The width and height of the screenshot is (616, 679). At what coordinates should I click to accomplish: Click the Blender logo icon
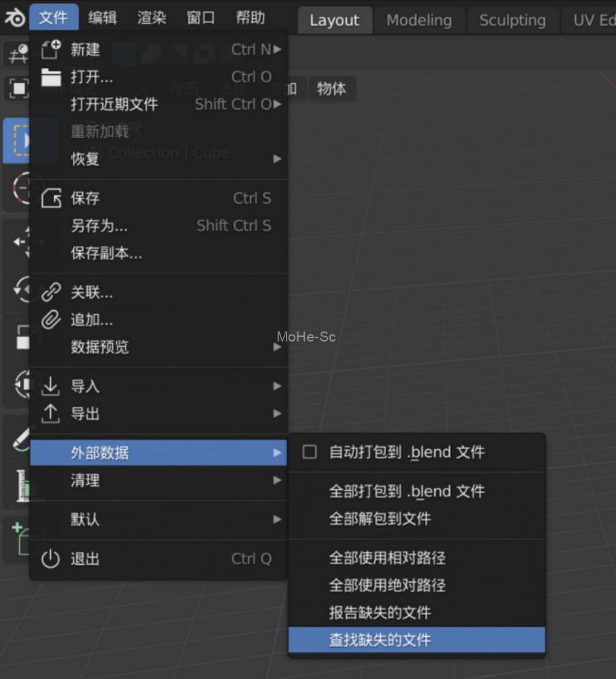click(x=14, y=18)
